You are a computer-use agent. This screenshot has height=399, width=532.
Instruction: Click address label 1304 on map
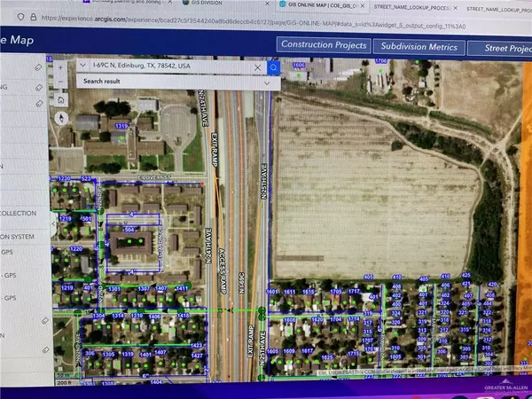[x=98, y=316]
